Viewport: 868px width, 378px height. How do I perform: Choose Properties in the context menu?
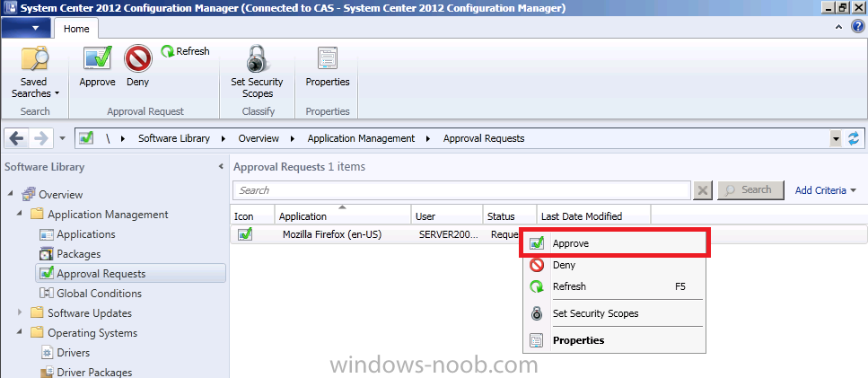tap(615, 340)
